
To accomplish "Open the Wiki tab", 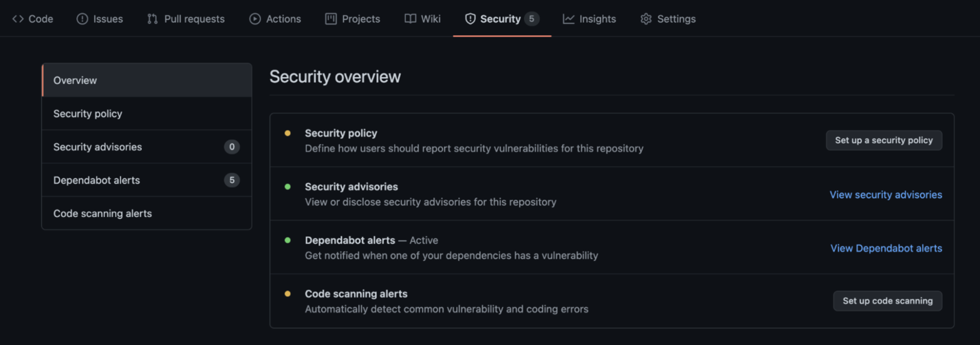I will pos(422,19).
